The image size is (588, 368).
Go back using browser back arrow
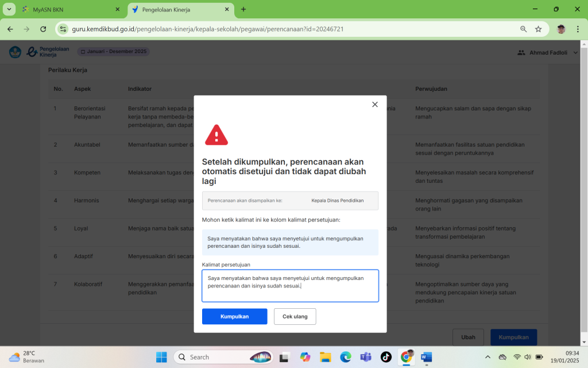coord(10,29)
